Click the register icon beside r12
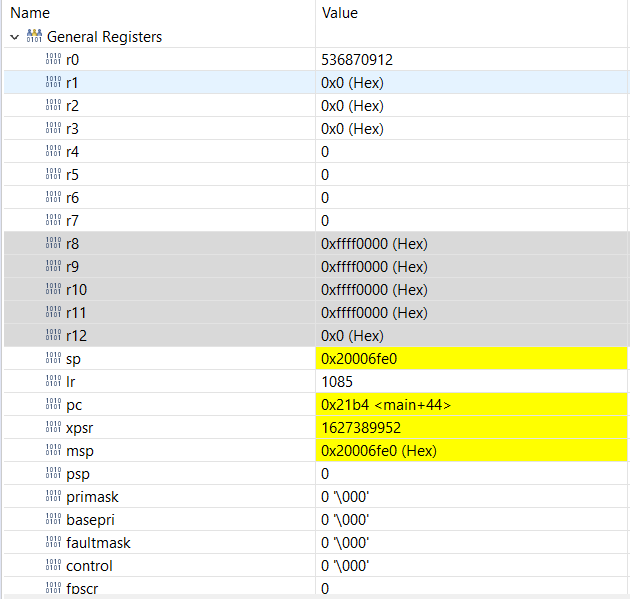The image size is (630, 599). pyautogui.click(x=53, y=335)
